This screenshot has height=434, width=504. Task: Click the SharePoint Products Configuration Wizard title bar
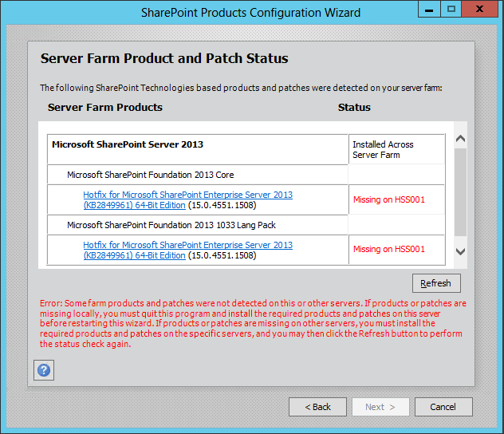250,13
